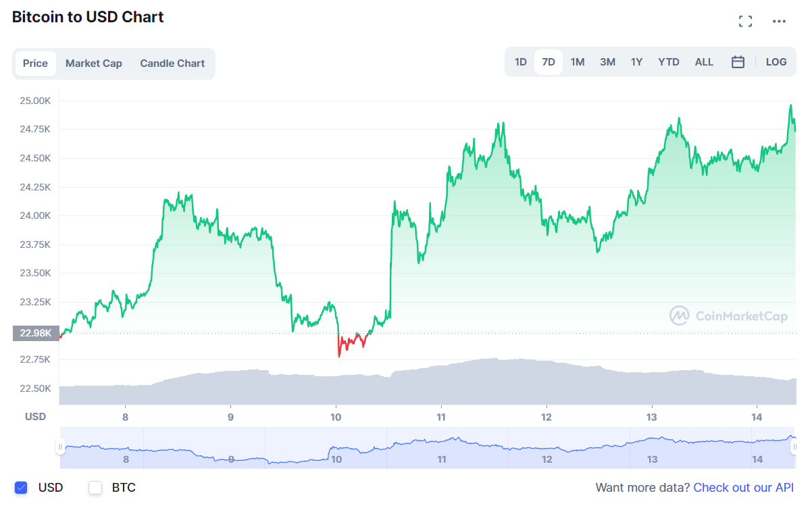Toggle logarithmic scale with LOG
The width and height of the screenshot is (812, 512).
(776, 61)
